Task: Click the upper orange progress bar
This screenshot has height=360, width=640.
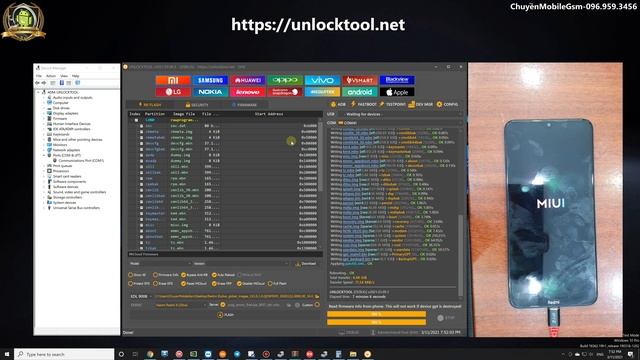Action: pyautogui.click(x=376, y=314)
